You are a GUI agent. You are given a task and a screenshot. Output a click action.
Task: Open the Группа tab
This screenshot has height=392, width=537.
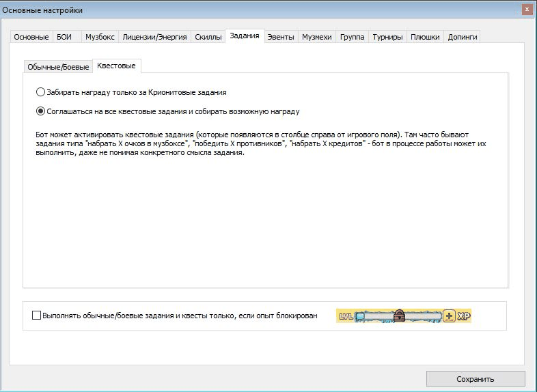(352, 37)
